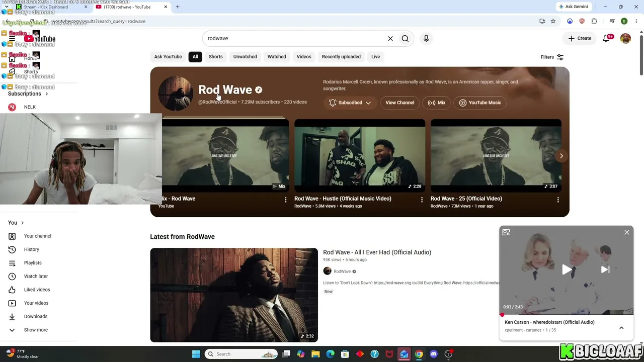Go to the YouTube home logo

click(x=40, y=39)
